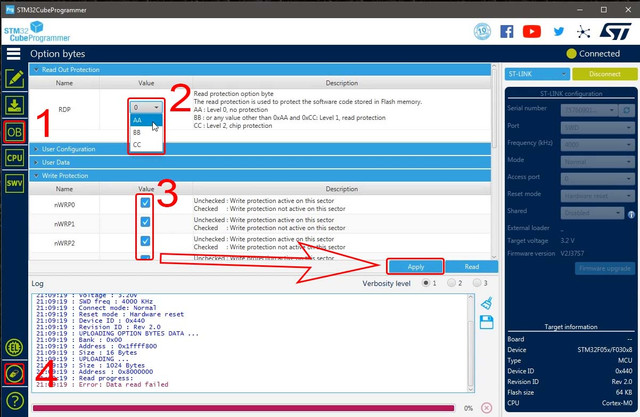Screen dimensions: 640x417
Task: Collapse the Read Out Protection section
Action: pyautogui.click(x=260, y=70)
